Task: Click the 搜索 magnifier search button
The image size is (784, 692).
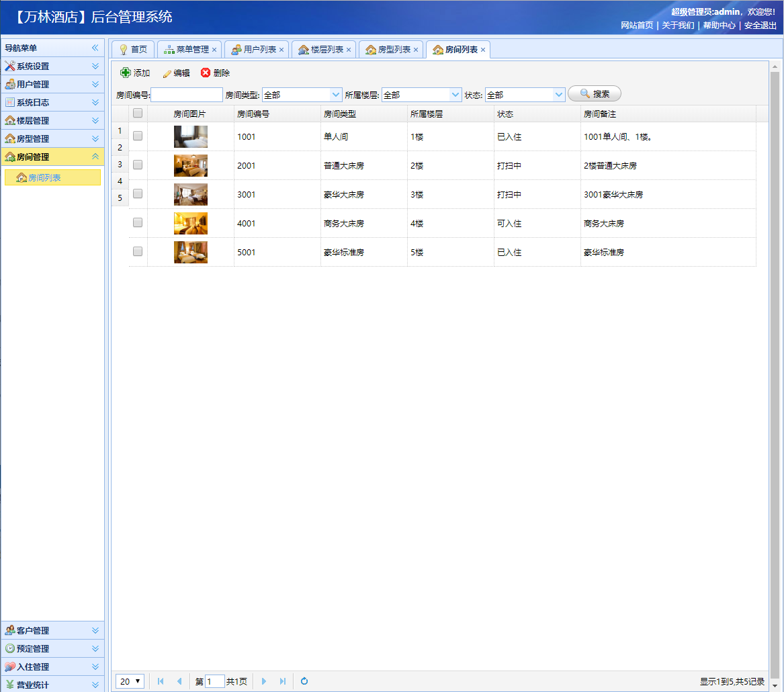Action: tap(593, 93)
